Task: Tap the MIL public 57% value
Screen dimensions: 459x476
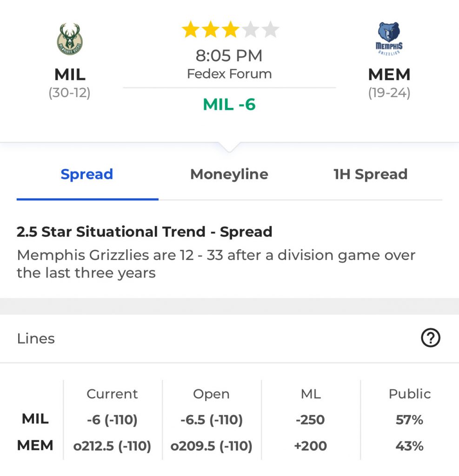Action: pyautogui.click(x=410, y=420)
